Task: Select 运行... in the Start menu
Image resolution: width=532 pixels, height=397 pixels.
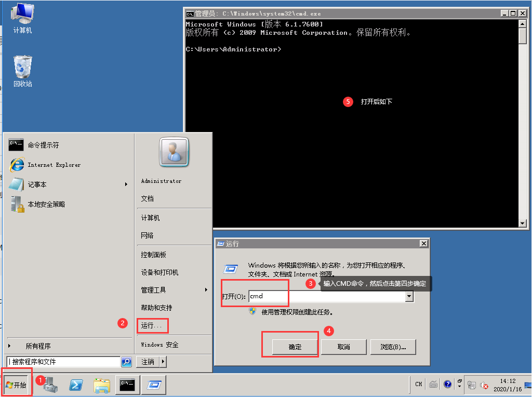Action: click(152, 325)
